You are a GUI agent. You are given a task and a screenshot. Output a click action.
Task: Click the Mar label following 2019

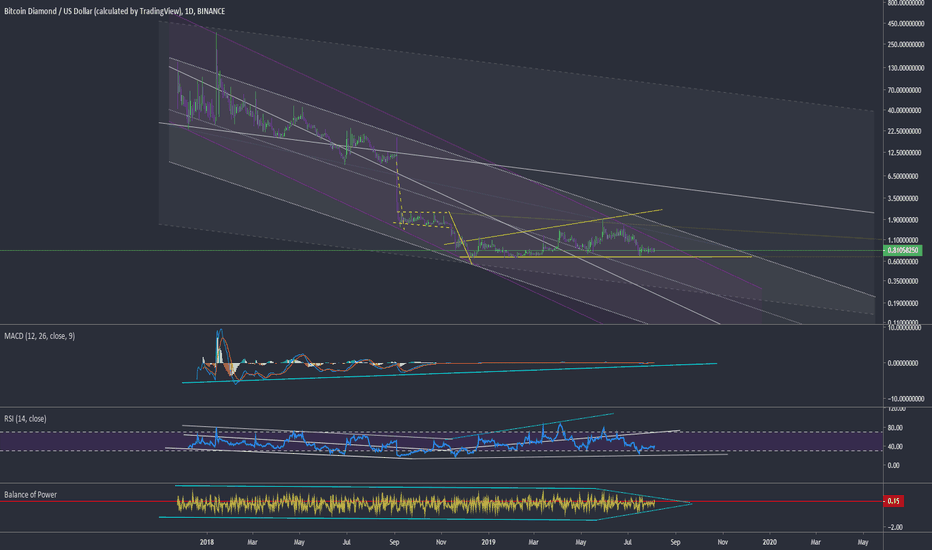pyautogui.click(x=534, y=542)
